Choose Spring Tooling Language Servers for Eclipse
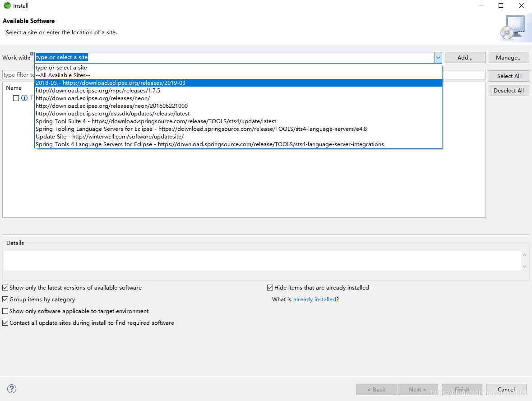This screenshot has height=401, width=532. [238, 129]
